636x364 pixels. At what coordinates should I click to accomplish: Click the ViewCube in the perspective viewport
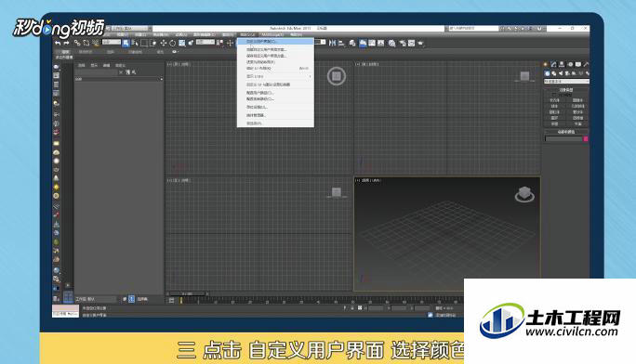pos(524,194)
